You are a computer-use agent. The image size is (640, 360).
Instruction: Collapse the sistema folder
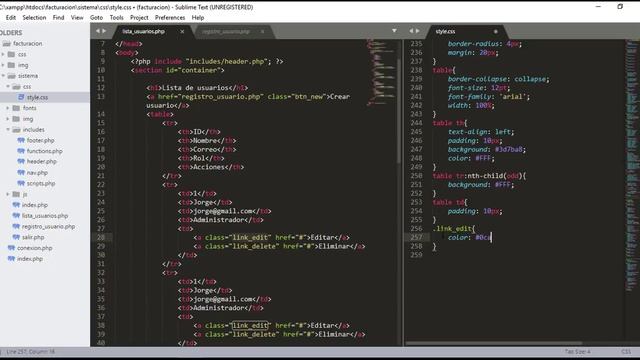click(x=3, y=76)
